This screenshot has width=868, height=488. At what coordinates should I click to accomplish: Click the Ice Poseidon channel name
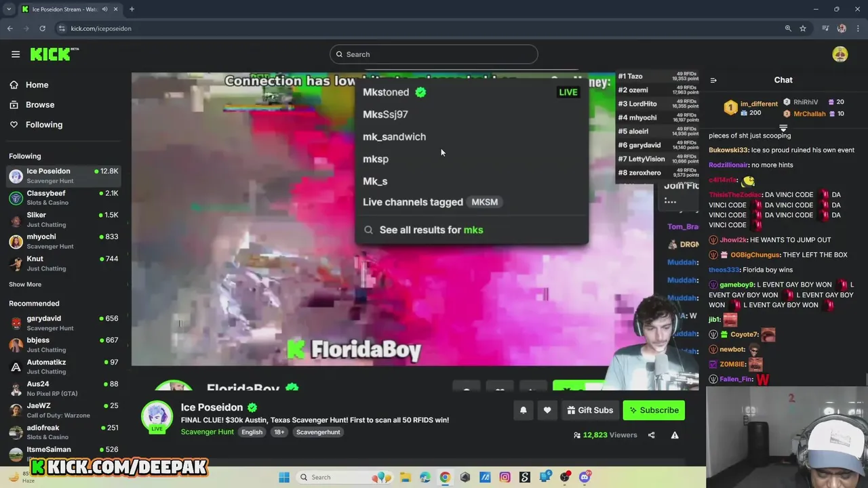click(212, 407)
